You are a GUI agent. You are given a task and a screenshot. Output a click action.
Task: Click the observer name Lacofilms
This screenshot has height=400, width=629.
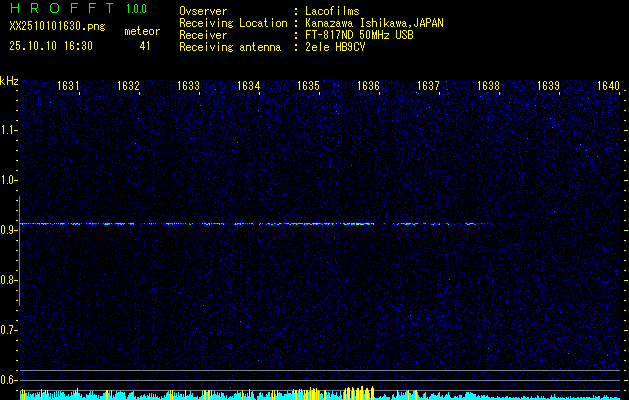coord(332,11)
